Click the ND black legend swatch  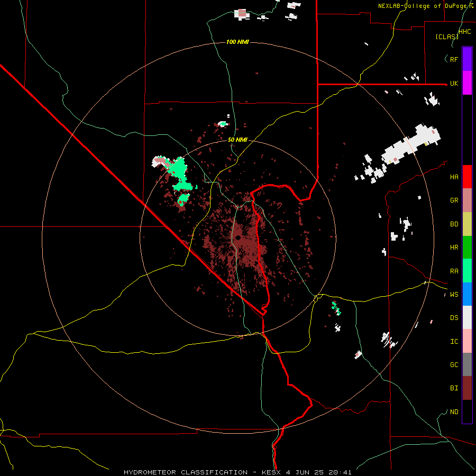(467, 411)
